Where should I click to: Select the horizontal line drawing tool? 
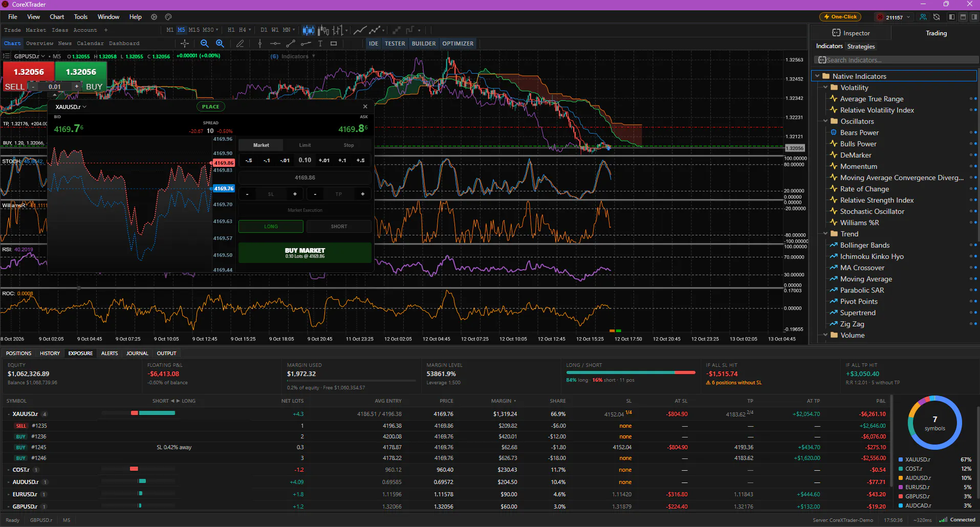pos(275,43)
